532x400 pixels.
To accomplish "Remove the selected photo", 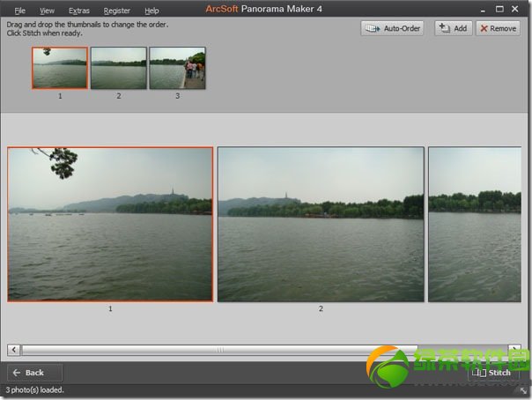I will [498, 28].
